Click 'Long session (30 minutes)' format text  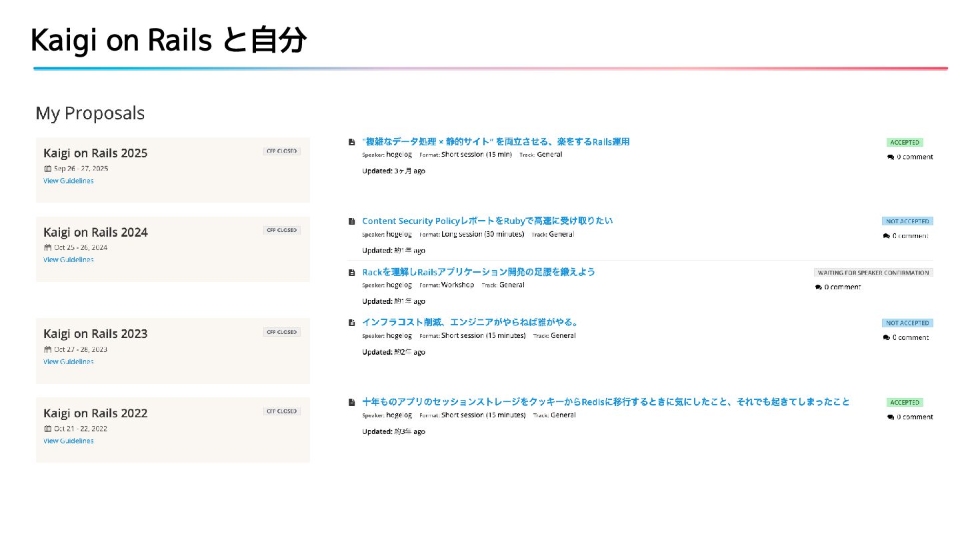coord(483,235)
